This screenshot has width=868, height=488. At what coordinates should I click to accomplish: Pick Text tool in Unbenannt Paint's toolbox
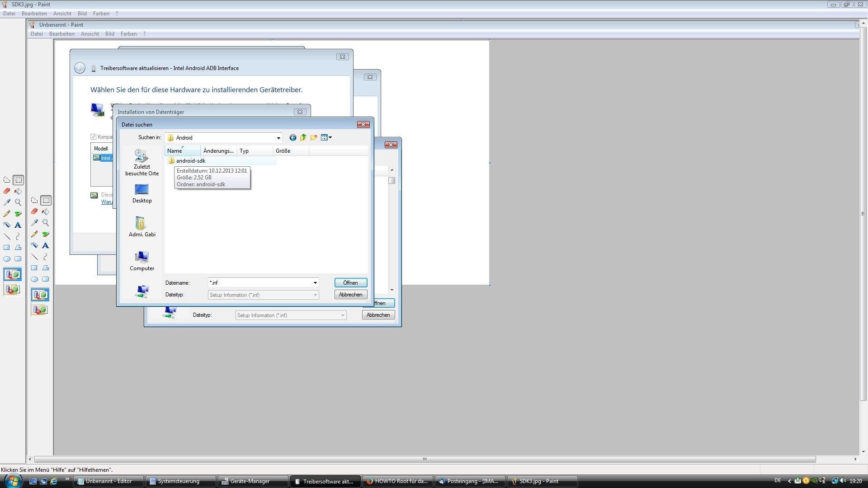pyautogui.click(x=46, y=245)
